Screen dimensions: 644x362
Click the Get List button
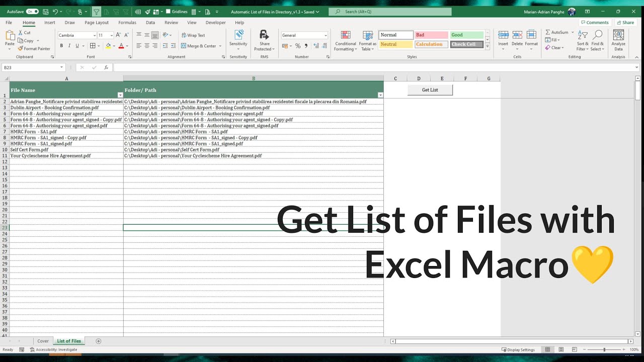[430, 90]
